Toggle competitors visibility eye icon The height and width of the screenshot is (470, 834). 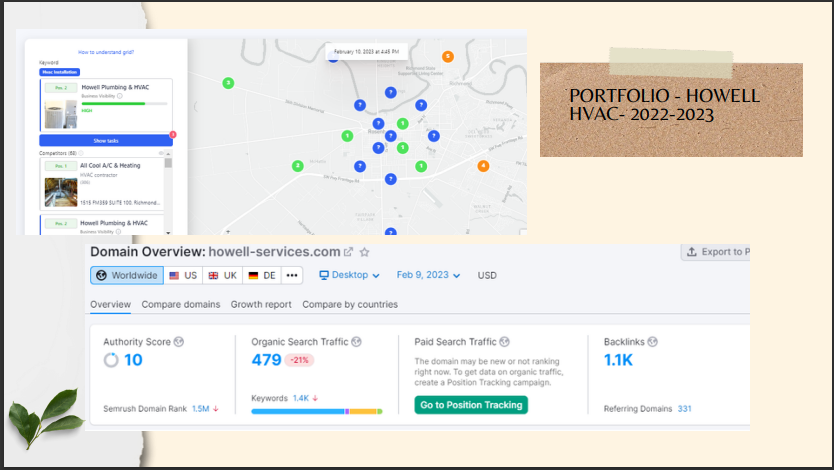coord(161,153)
